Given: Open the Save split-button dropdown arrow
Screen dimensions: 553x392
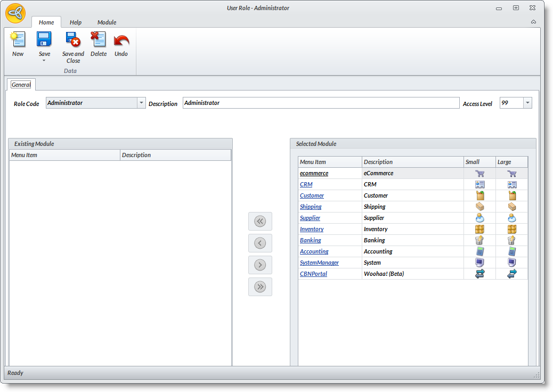Looking at the screenshot, I should click(44, 61).
